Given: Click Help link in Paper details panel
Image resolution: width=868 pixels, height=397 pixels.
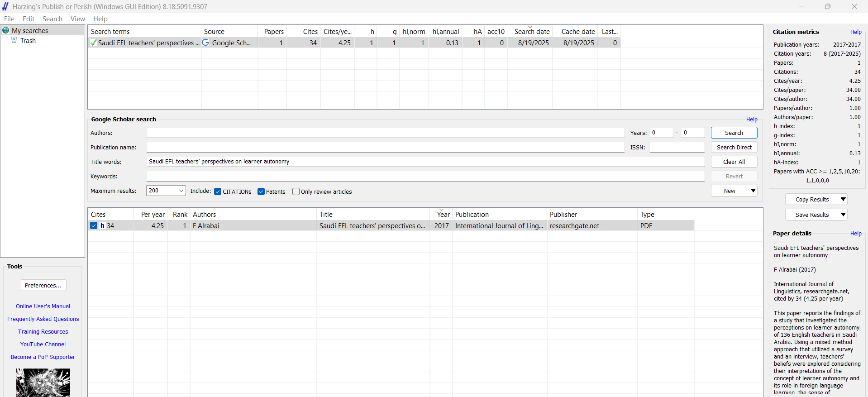Looking at the screenshot, I should pos(856,233).
